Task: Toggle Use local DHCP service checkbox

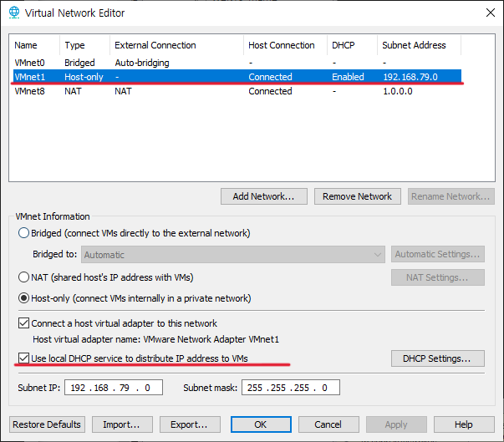Action: 23,358
